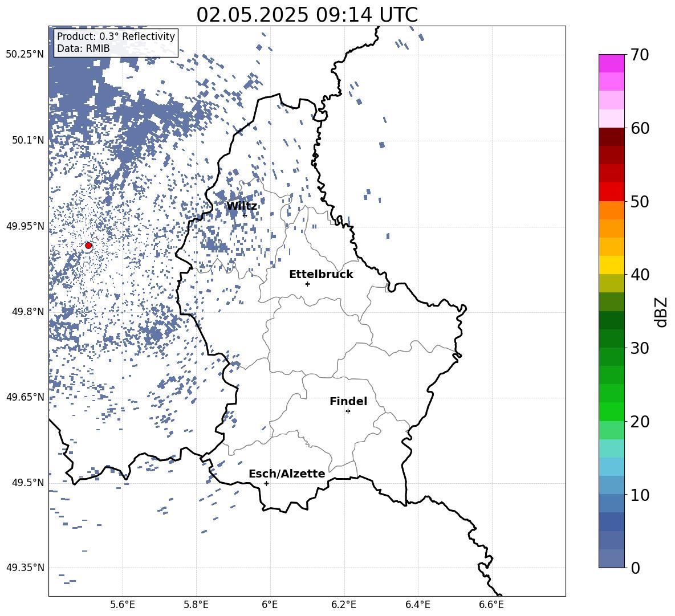Click the yellow colorbar swatch above 40
The image size is (675, 616).
pyautogui.click(x=612, y=265)
